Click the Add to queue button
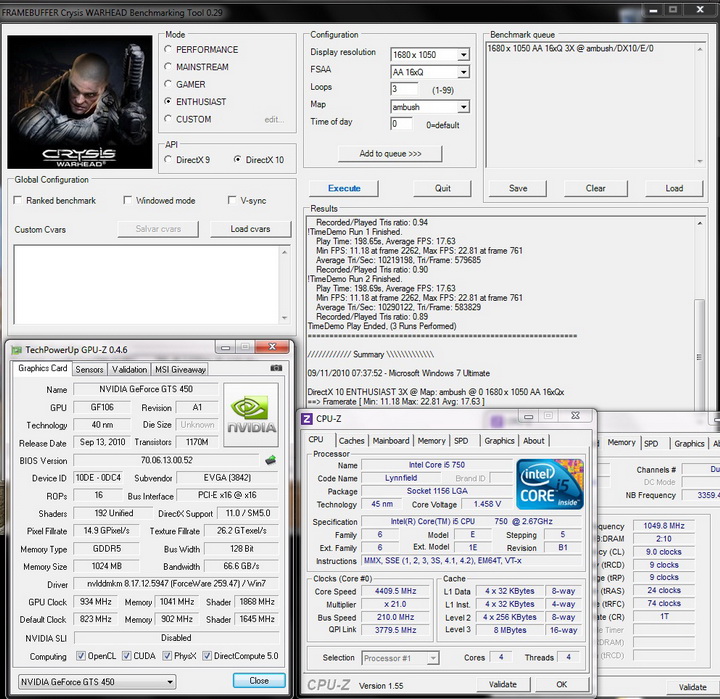Image resolution: width=720 pixels, height=699 pixels. click(390, 154)
